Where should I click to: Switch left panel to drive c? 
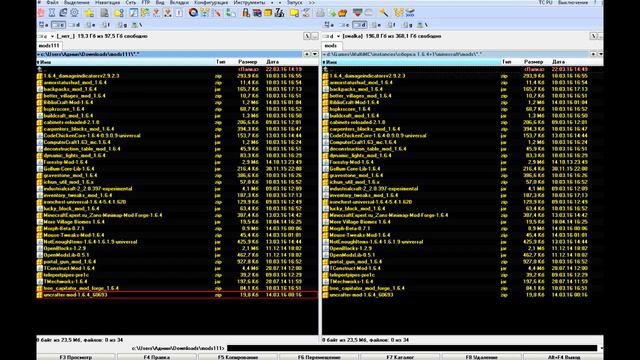[58, 25]
